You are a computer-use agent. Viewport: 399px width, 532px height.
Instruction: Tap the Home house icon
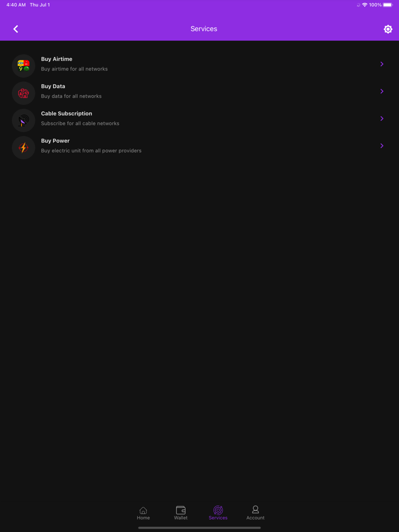coord(143,510)
